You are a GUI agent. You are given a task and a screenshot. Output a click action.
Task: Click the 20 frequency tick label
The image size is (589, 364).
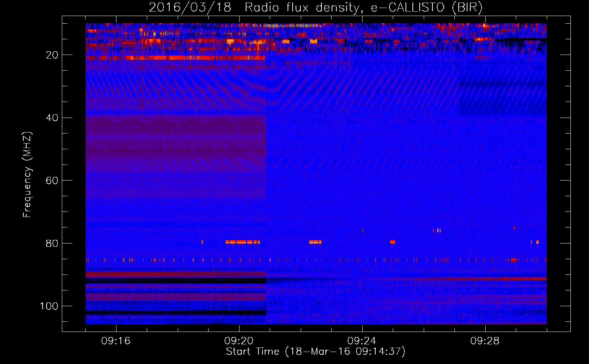pyautogui.click(x=52, y=55)
